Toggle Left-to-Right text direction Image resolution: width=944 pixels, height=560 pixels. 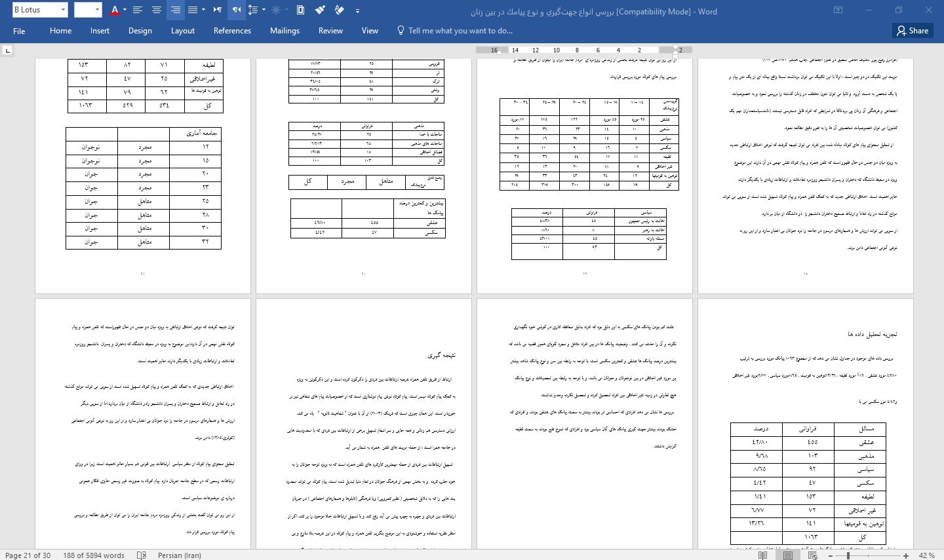click(x=218, y=10)
